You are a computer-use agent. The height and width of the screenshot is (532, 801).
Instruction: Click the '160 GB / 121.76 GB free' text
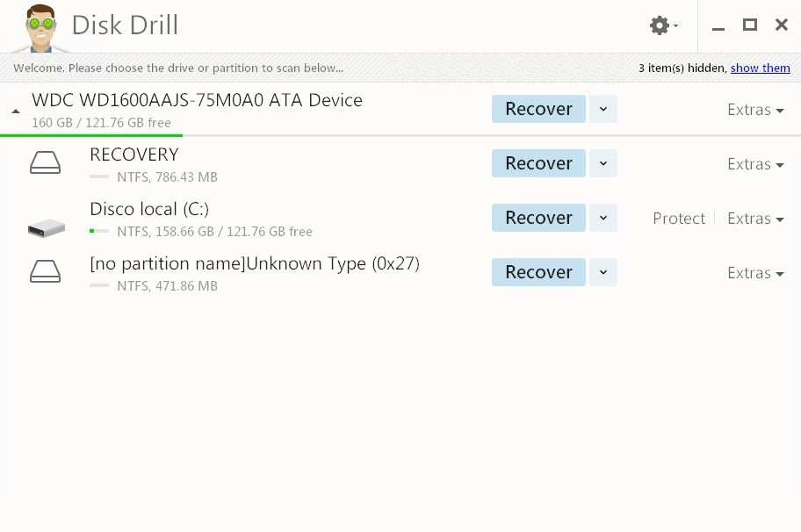[101, 123]
